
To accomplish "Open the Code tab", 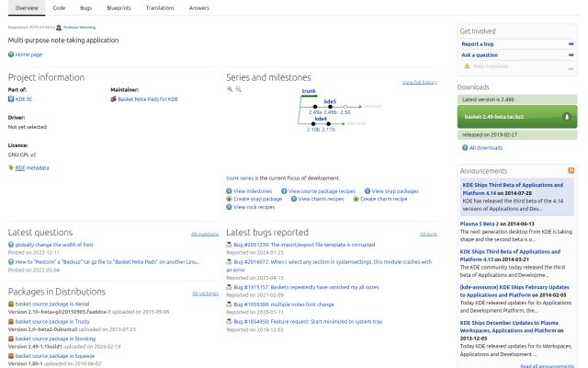I will click(x=59, y=8).
